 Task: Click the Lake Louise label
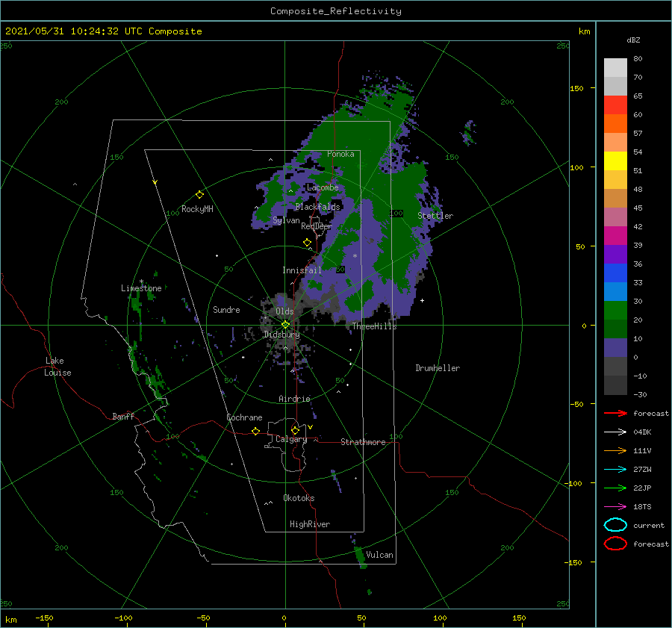57,367
